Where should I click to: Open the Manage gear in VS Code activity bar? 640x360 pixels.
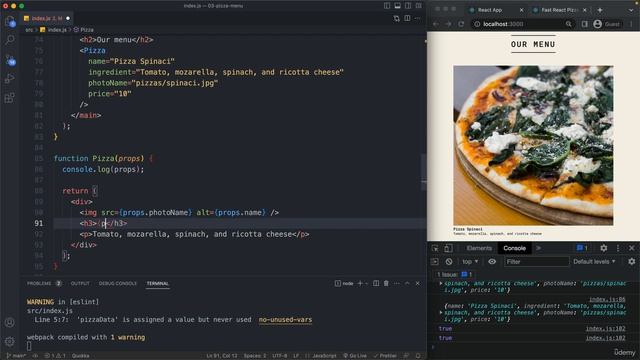coord(10,341)
